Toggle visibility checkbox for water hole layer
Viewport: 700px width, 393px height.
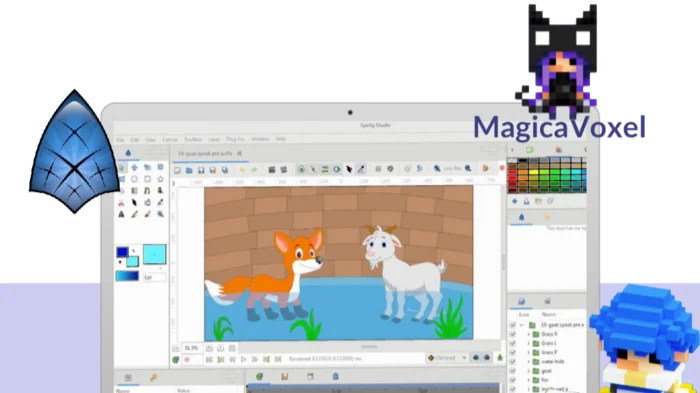tap(512, 362)
